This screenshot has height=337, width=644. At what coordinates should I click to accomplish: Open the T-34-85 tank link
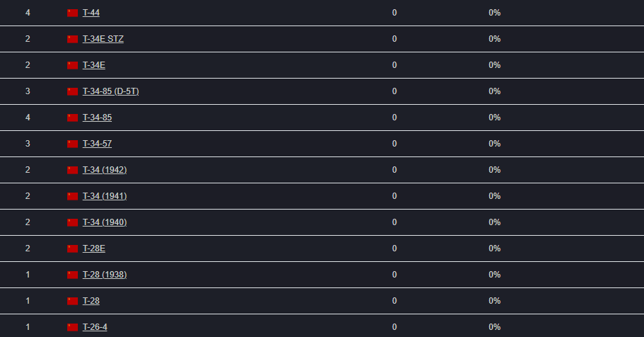pos(97,118)
